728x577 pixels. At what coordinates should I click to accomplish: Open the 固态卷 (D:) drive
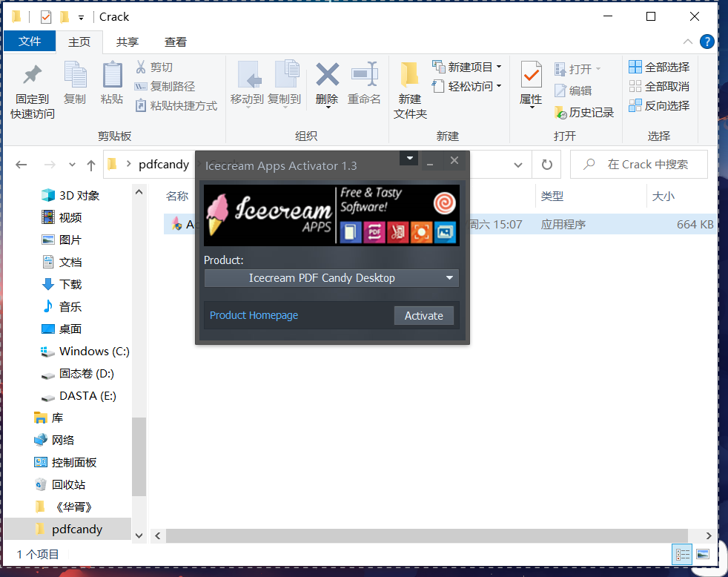pos(78,374)
